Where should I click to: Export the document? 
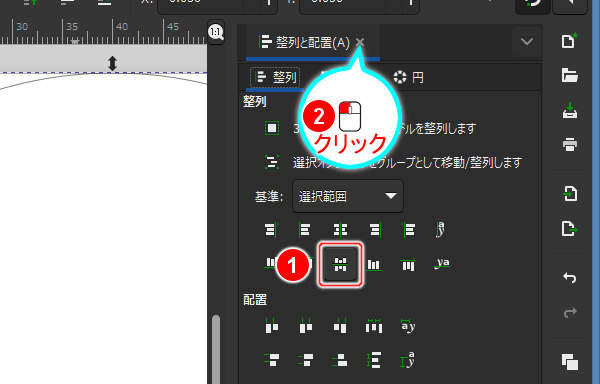coord(570,229)
